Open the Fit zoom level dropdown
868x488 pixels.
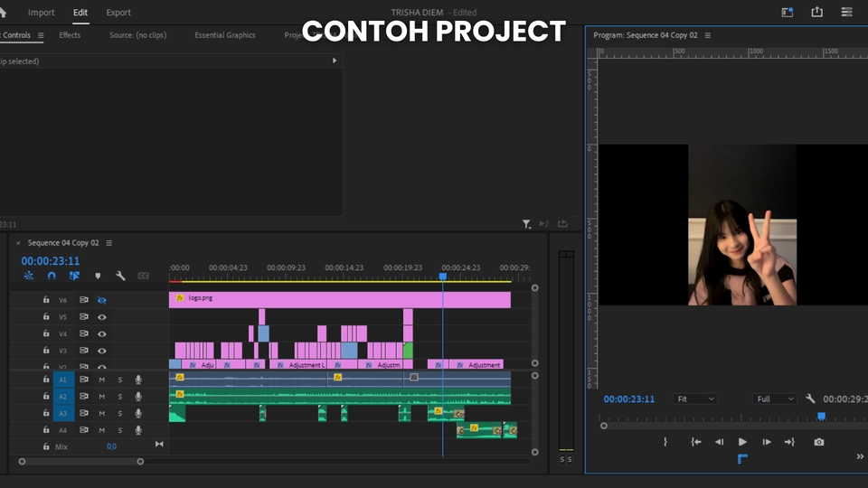tap(695, 399)
